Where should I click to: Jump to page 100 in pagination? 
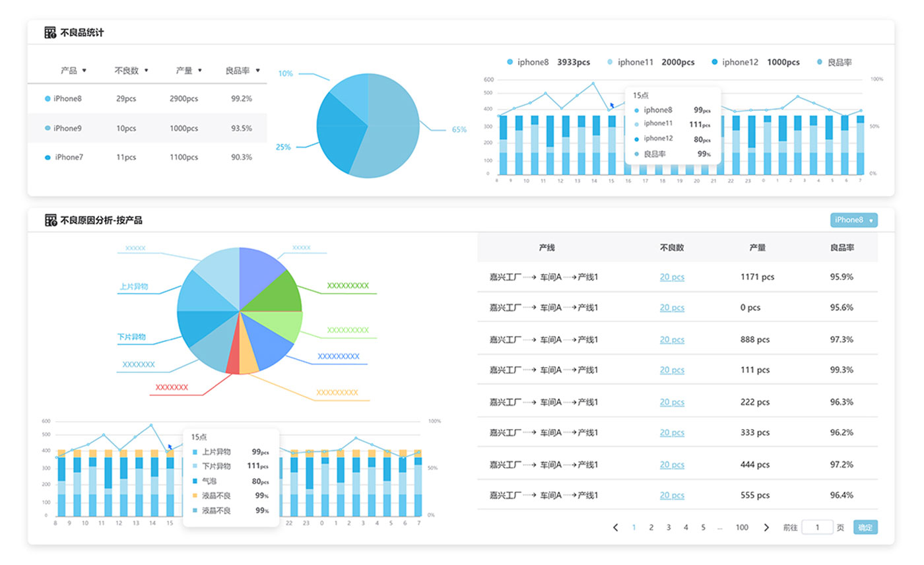pos(742,527)
